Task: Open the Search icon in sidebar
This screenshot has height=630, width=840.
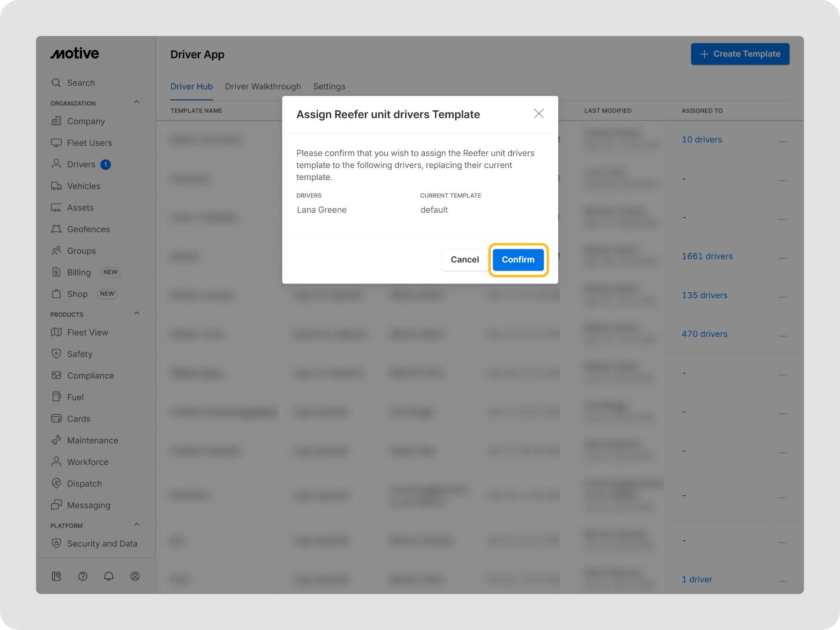Action: click(x=56, y=83)
